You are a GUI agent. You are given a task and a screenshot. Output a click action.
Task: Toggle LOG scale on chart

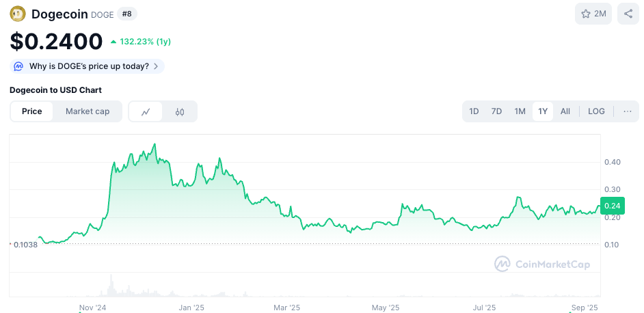tap(596, 111)
